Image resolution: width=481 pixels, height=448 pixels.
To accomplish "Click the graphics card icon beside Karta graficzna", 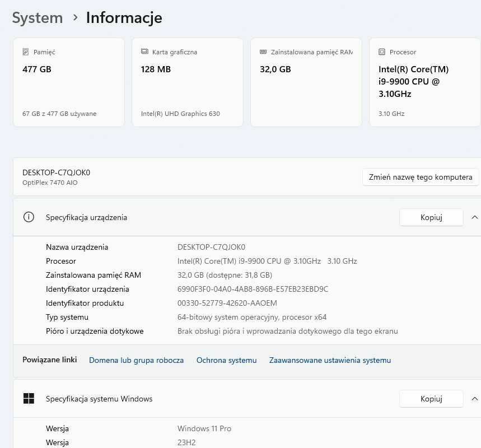I will click(x=144, y=52).
